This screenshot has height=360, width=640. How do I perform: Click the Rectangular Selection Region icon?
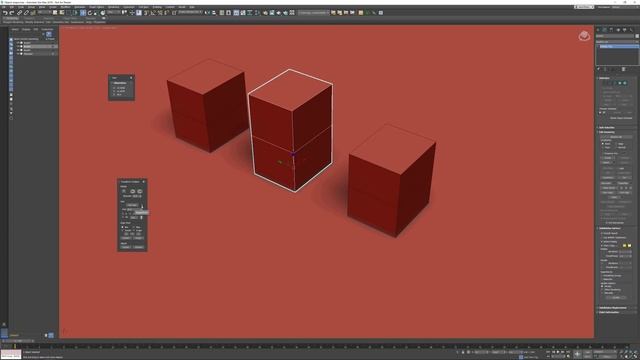(69, 13)
